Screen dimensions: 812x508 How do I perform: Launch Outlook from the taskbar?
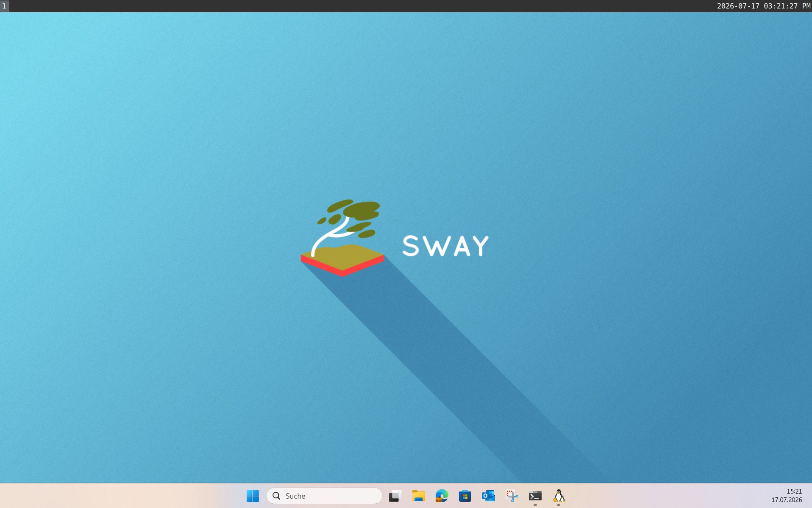[x=488, y=496]
